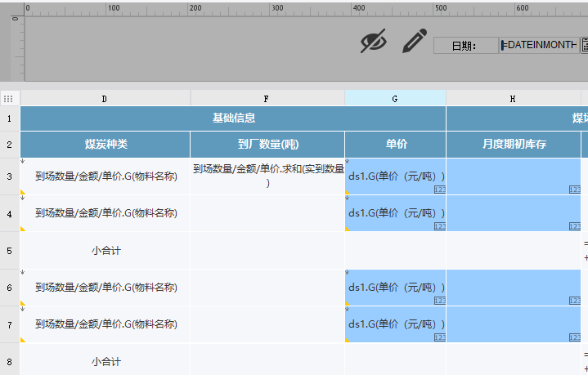
Task: Click the expand-direction arrow in cell G6
Action: point(348,272)
